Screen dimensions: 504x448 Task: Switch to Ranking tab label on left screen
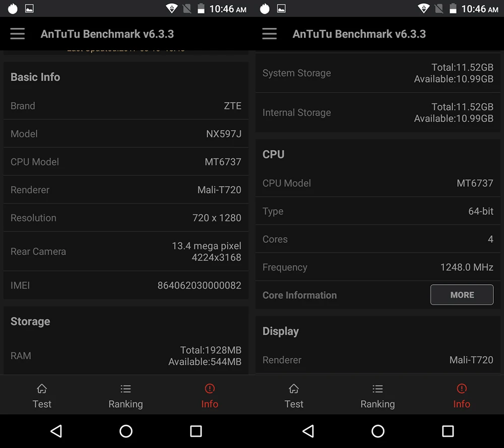tap(125, 404)
